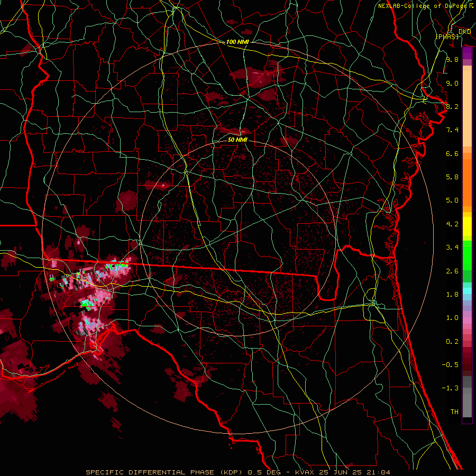Image resolution: width=476 pixels, height=476 pixels.
Task: Click the "8.2" legend value
Action: pos(452,106)
